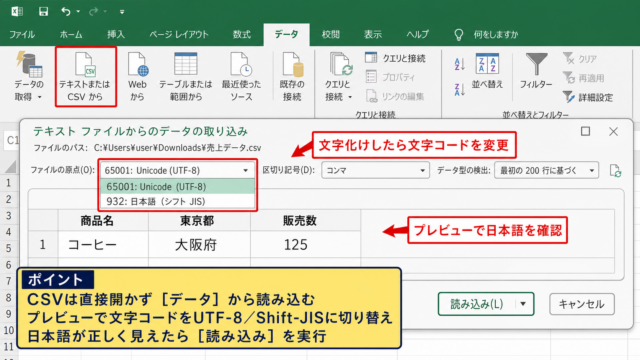Open the ファイルの原点 encoding dropdown
Screen dimensions: 640x360
tap(178, 170)
